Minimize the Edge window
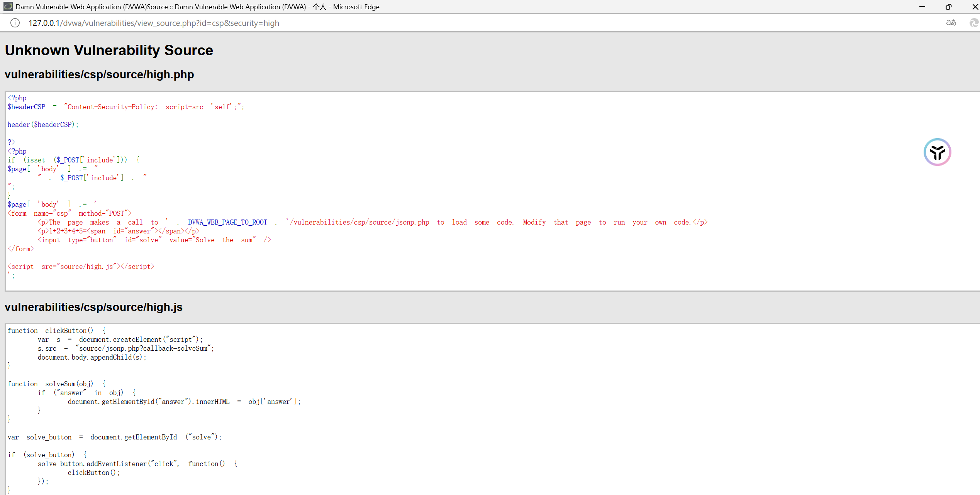This screenshot has height=495, width=980. 922,7
